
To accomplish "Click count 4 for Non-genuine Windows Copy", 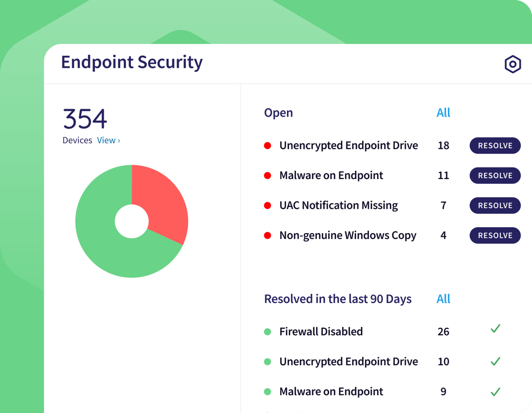I will click(x=443, y=235).
